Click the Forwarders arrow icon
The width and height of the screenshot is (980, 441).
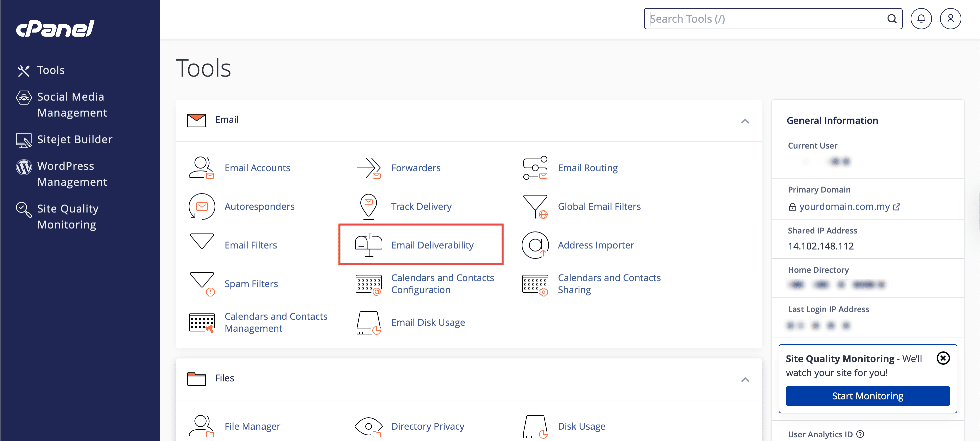click(x=368, y=168)
